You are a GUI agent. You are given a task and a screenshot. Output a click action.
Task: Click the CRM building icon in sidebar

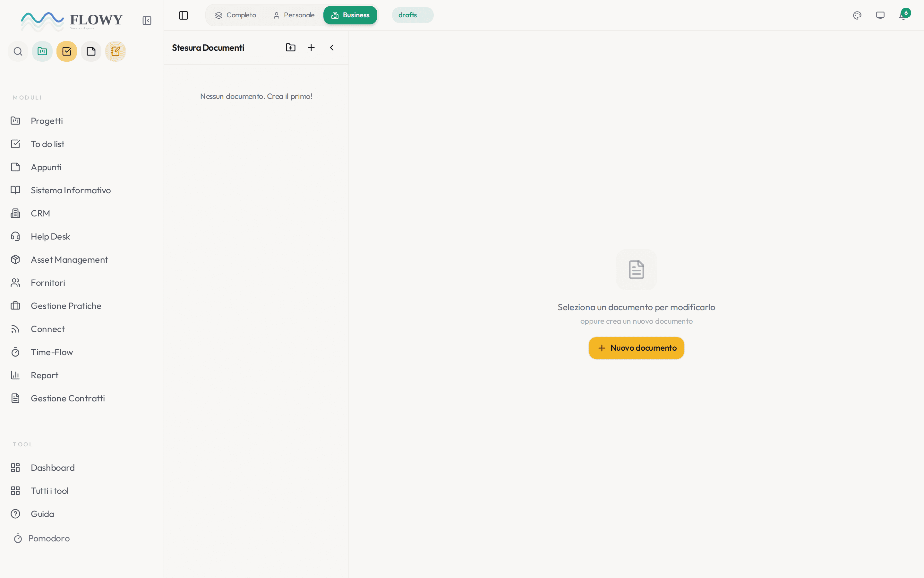coord(15,213)
